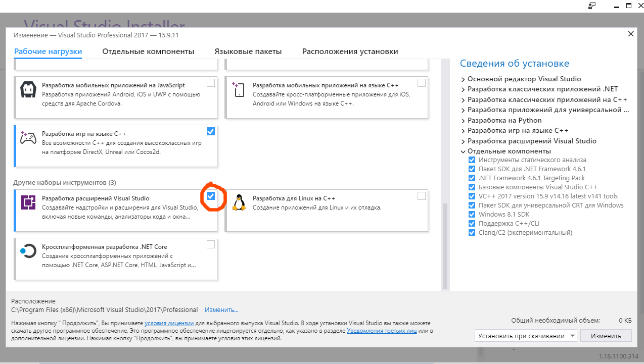Uncheck the C++ game development workload

pos(211,131)
